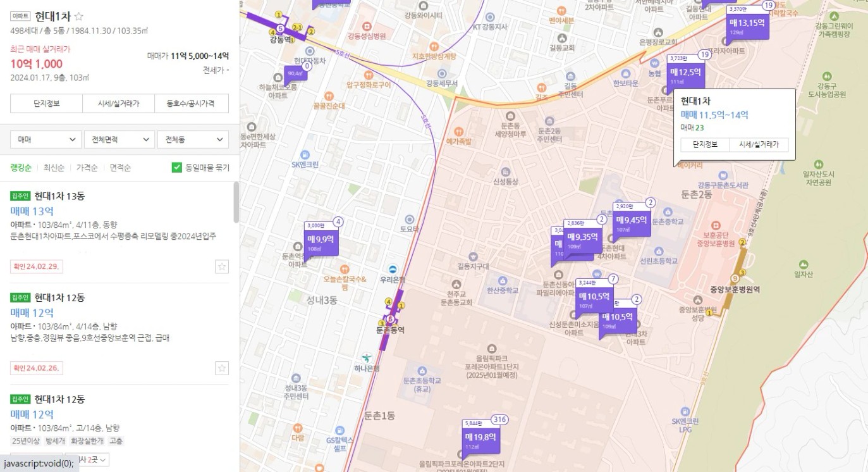Open the 시세/실거래가 tab in the sidebar
868x472 pixels.
[119, 103]
